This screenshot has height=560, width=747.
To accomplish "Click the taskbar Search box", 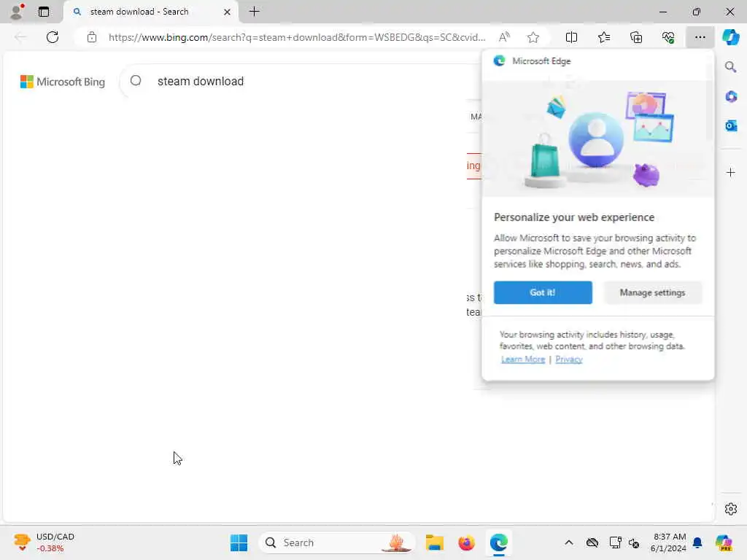I will point(336,542).
